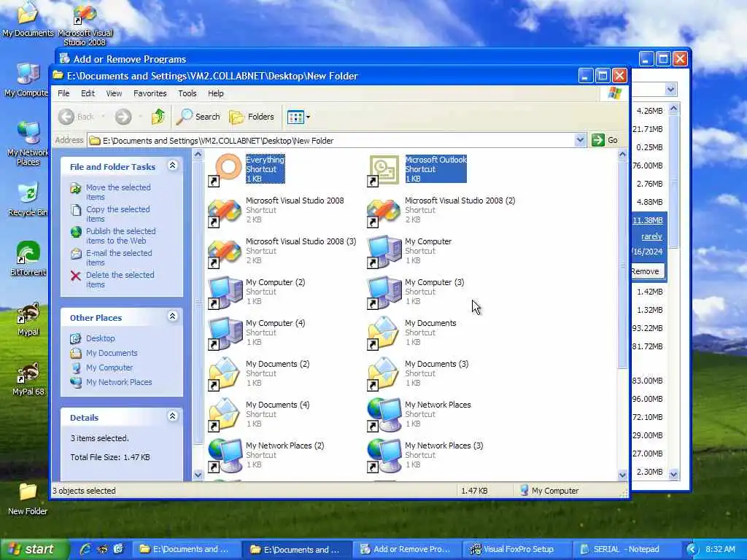Open the Tools menu

click(187, 93)
